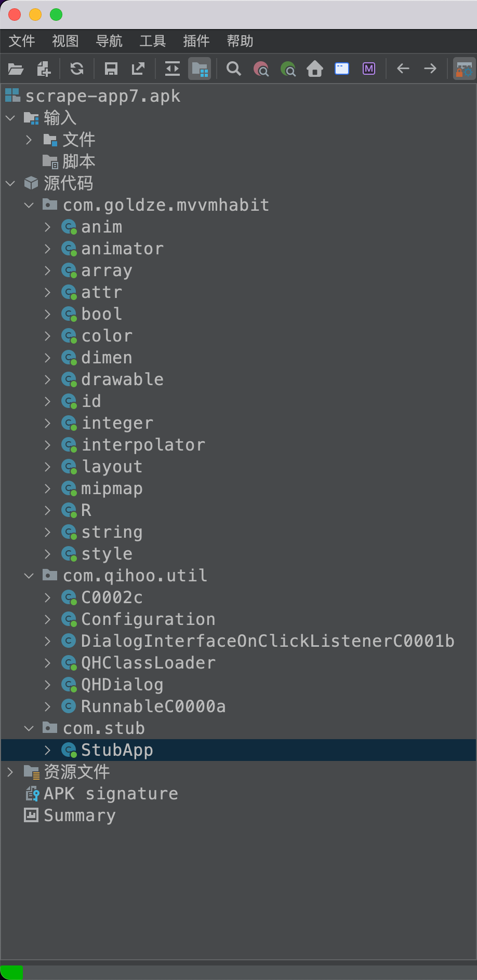This screenshot has height=980, width=477.
Task: Navigate back with left arrow icon
Action: (403, 69)
